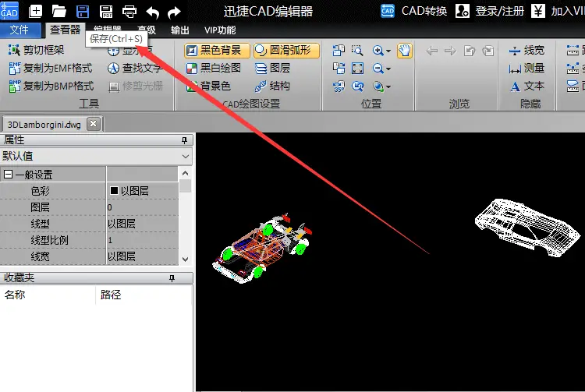Toggle 文本 text display
Screen dimensions: 585x392
(526, 86)
